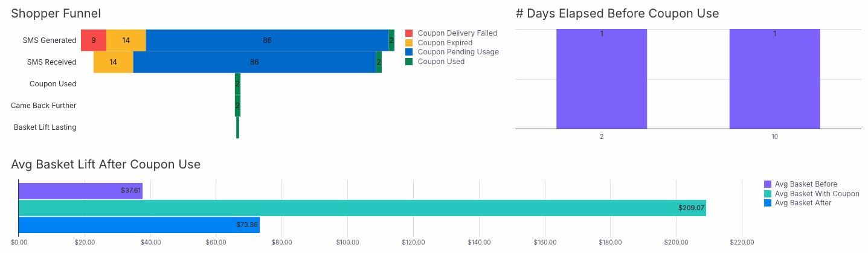Select the blue 86 segment in SMS Generated row
Viewport: 868px width, 253px height.
(267, 40)
